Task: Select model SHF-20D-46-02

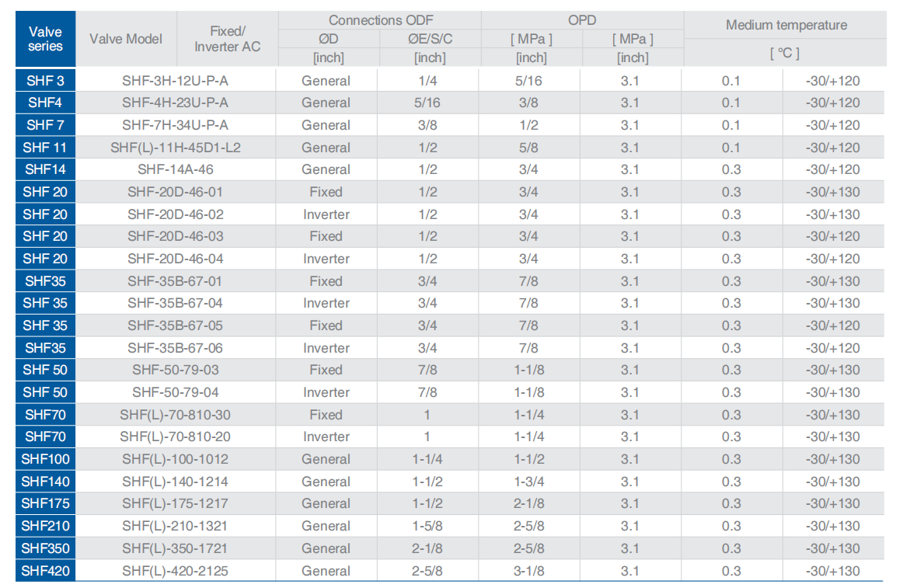Action: (175, 214)
